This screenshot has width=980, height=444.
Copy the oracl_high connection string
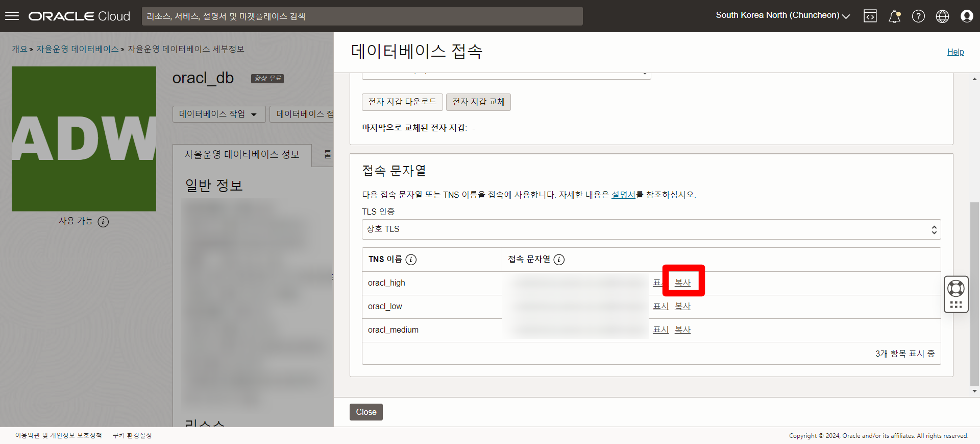point(683,283)
